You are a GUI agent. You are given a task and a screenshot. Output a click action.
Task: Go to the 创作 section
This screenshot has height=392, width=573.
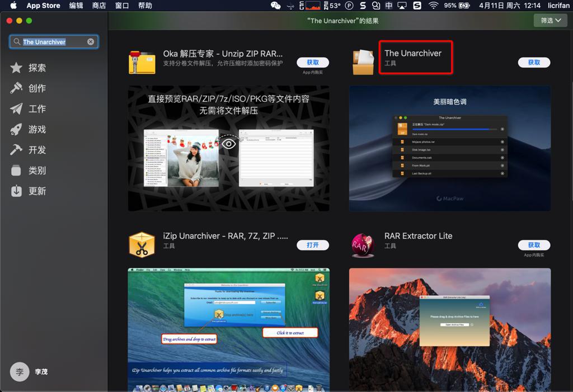pos(37,88)
